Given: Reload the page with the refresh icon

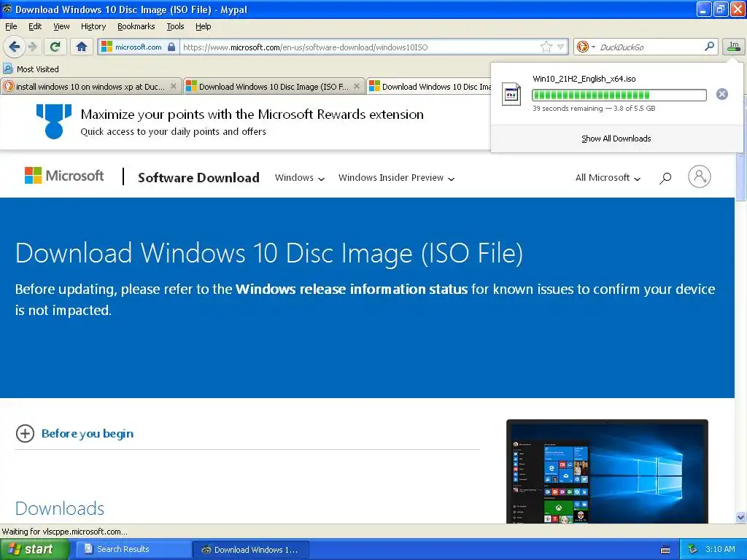Looking at the screenshot, I should (55, 47).
